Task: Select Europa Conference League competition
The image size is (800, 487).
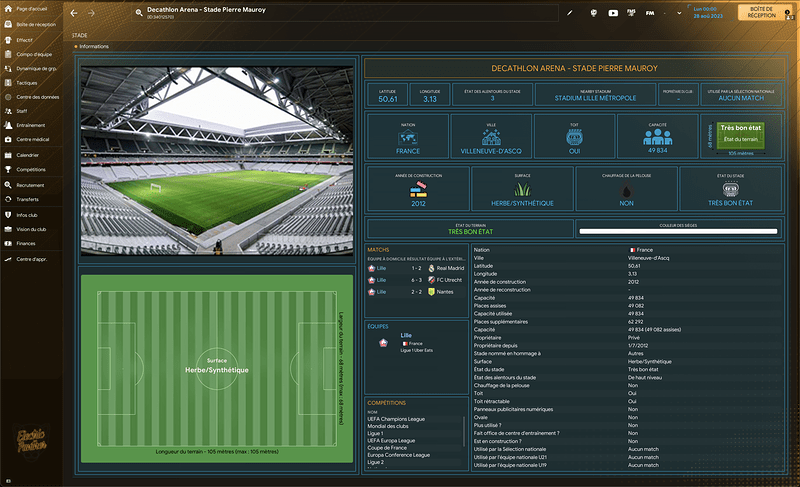Action: 398,455
